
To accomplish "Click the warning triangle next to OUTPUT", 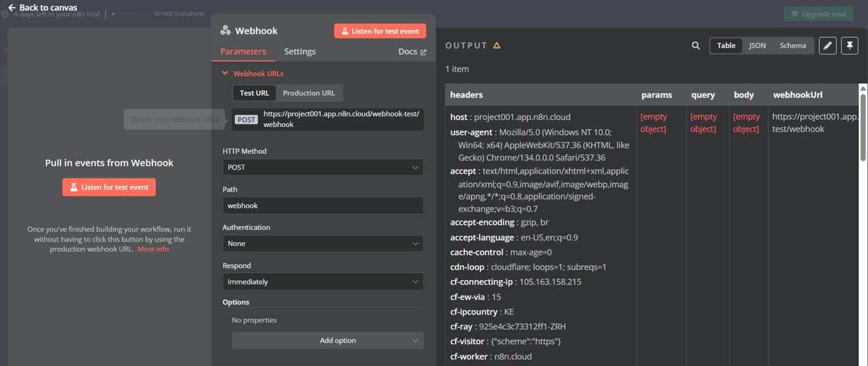I will tap(496, 45).
